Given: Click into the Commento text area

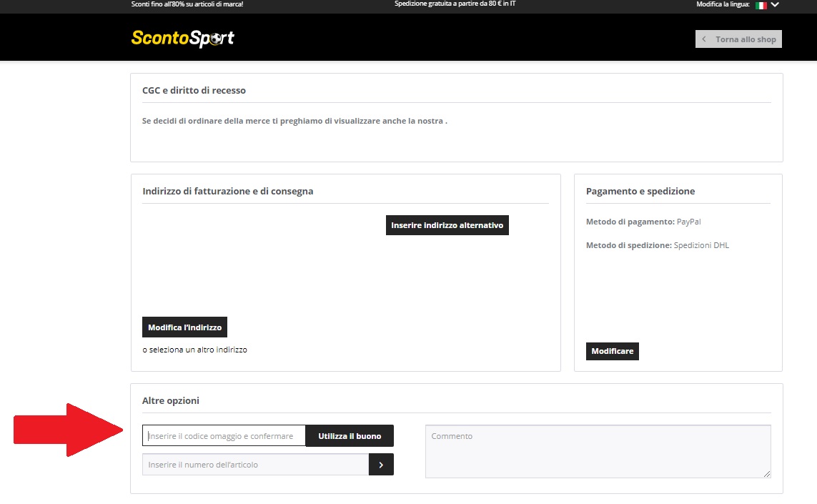Looking at the screenshot, I should 598,451.
